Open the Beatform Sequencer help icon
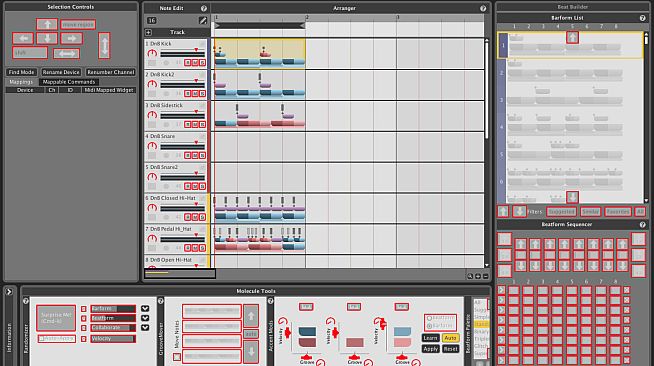Screen dimensions: 654x366 [642, 224]
